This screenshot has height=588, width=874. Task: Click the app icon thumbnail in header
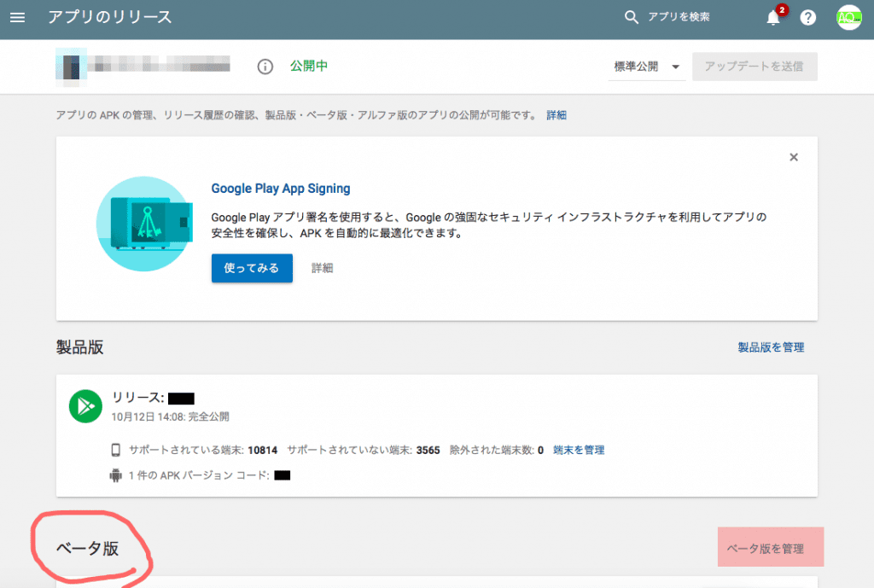pyautogui.click(x=72, y=67)
